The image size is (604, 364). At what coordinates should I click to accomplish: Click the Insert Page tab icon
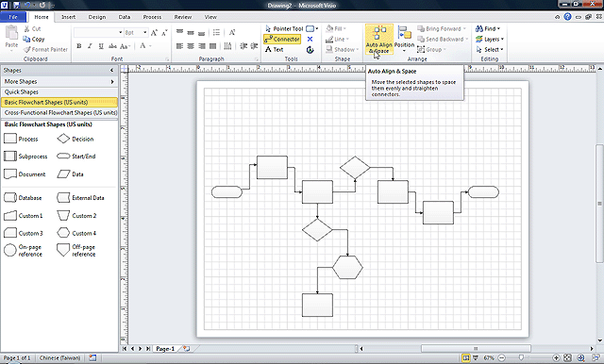(x=187, y=349)
